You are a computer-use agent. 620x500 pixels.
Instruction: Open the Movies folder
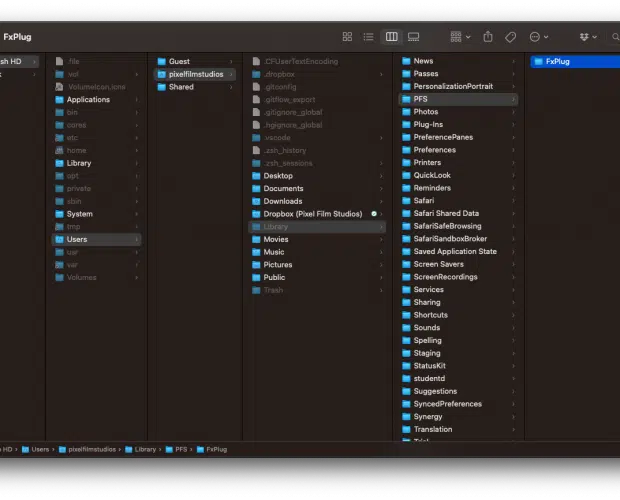tap(318, 239)
